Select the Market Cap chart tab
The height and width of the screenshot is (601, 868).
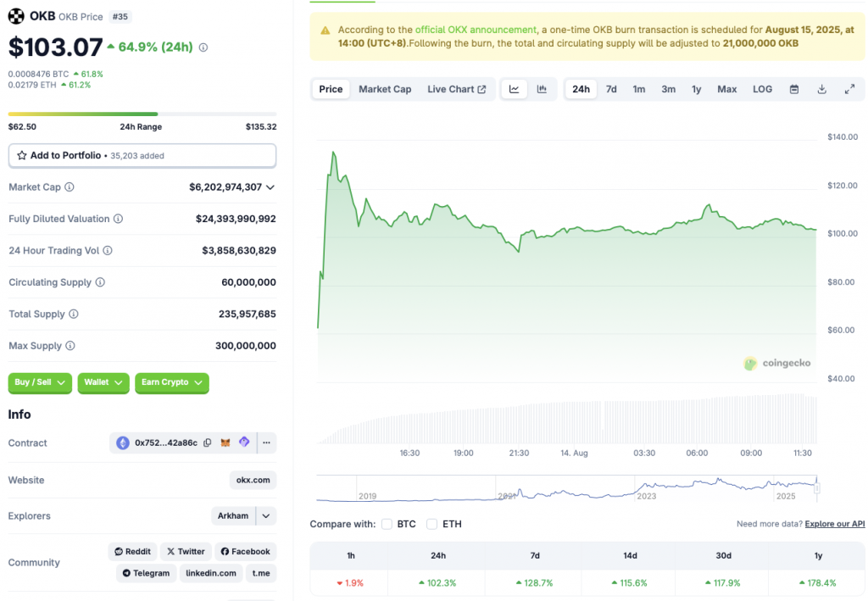(x=385, y=89)
